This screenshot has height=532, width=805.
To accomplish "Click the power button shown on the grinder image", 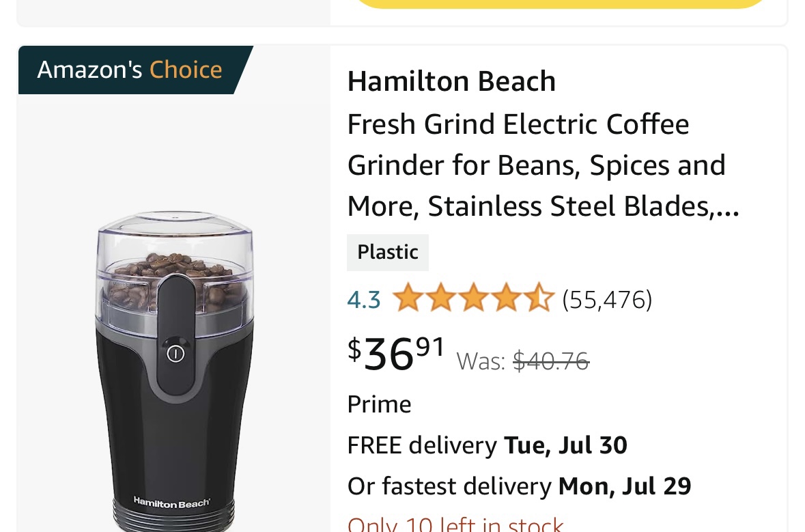I will coord(175,353).
